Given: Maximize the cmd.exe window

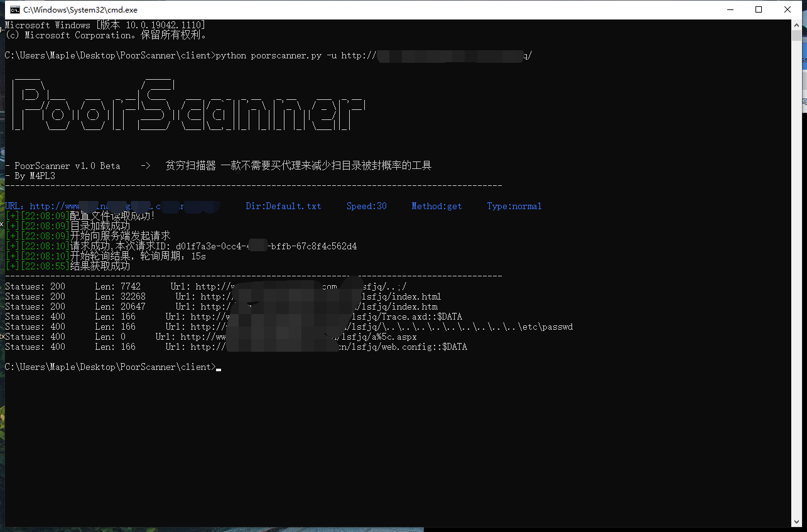Looking at the screenshot, I should [759, 9].
